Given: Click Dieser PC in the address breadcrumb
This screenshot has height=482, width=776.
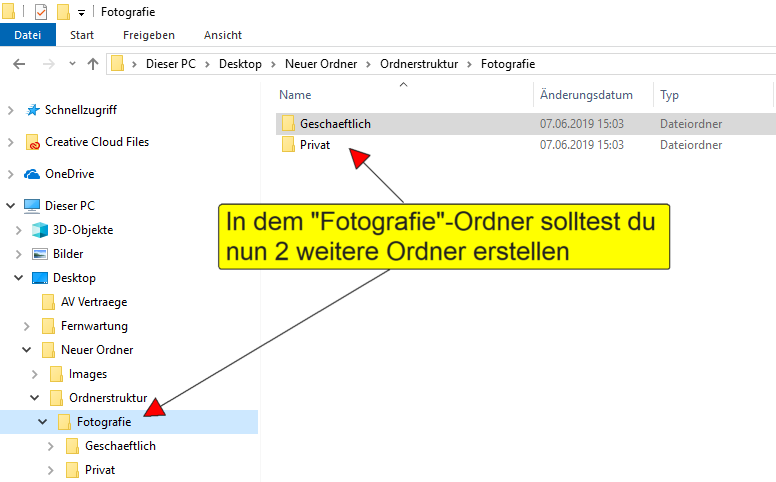Looking at the screenshot, I should point(171,64).
